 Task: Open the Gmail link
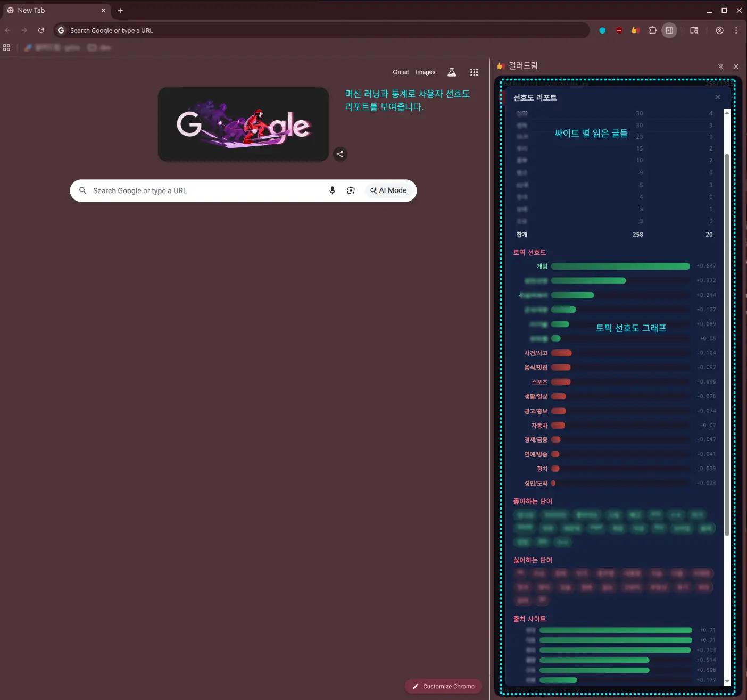point(400,72)
